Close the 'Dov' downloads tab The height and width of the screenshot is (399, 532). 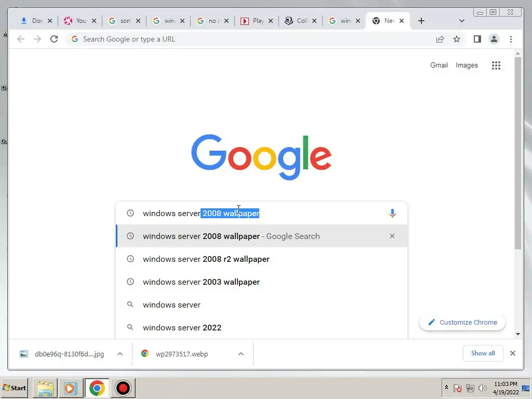(50, 21)
